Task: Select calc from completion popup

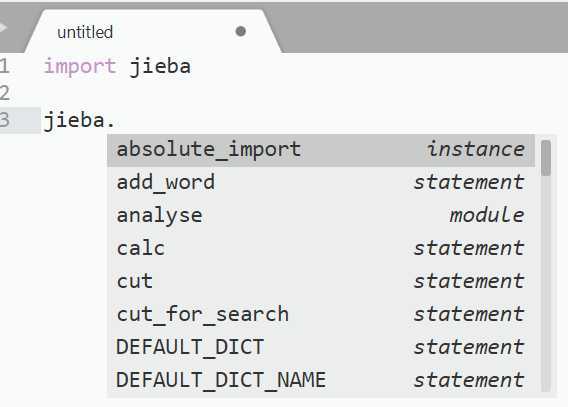Action: coord(321,249)
